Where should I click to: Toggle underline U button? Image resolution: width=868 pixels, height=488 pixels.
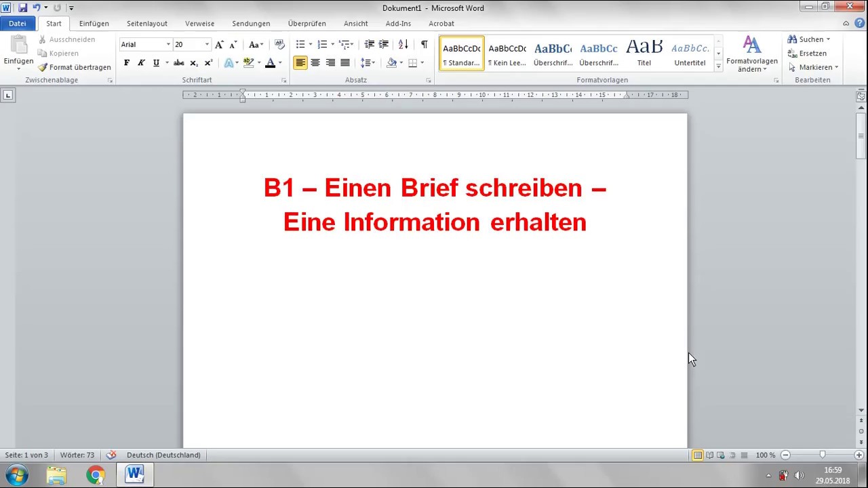pyautogui.click(x=156, y=62)
